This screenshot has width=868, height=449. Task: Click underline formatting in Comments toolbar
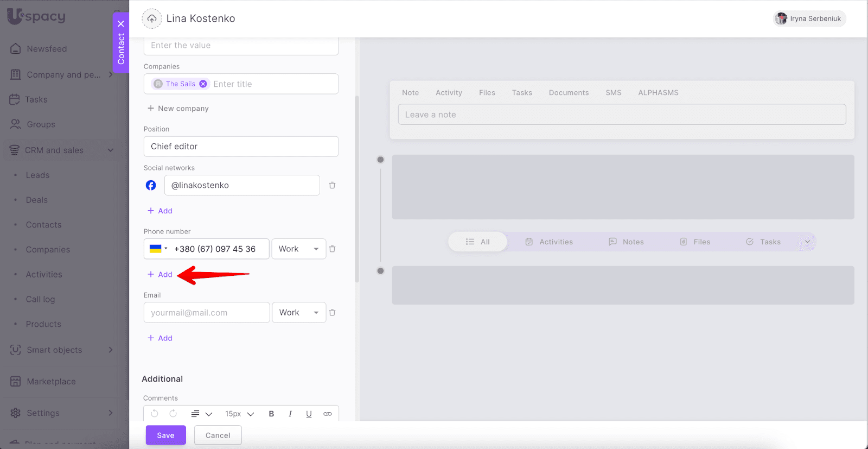click(x=309, y=414)
